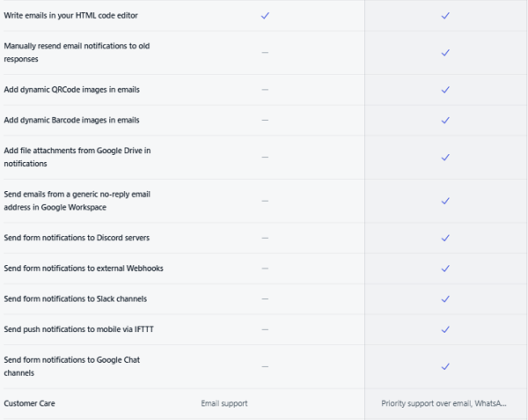
Task: Click 'Priority support over email, WhatsA...' text
Action: [x=444, y=403]
